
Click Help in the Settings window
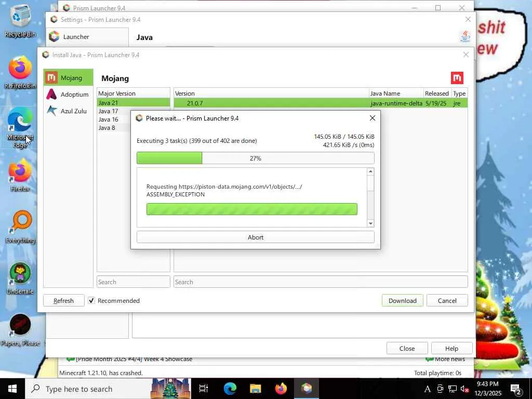click(451, 349)
